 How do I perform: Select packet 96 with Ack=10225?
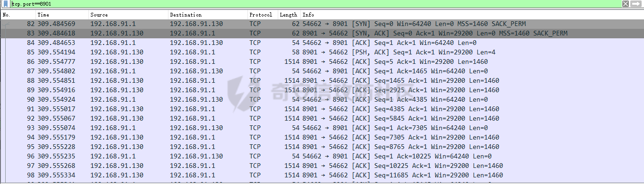(x=322, y=156)
